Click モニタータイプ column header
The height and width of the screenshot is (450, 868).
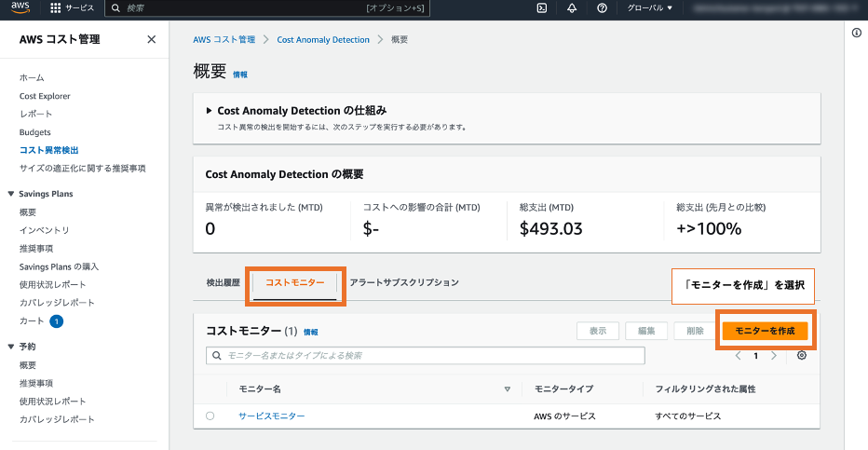click(564, 389)
